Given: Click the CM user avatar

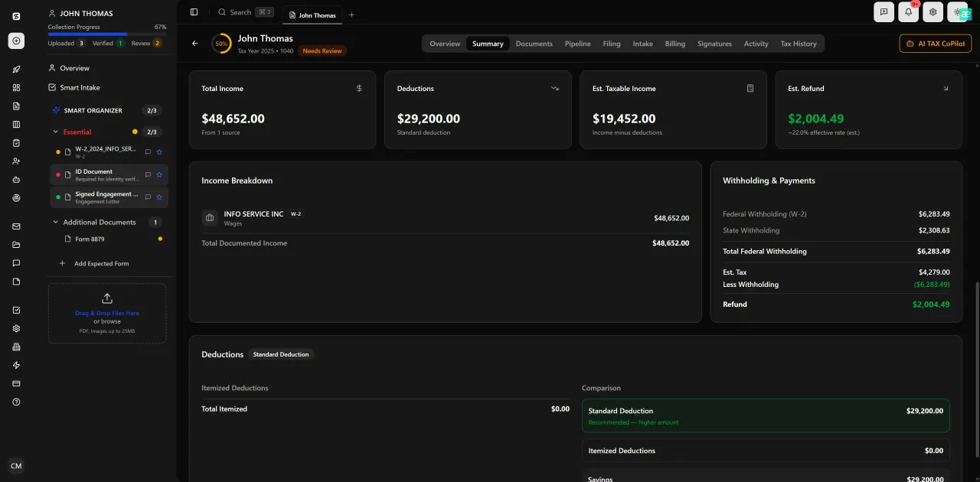Looking at the screenshot, I should coord(16,466).
